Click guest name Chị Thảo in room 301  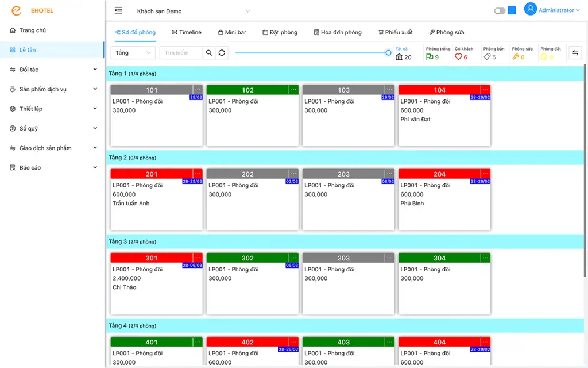coord(124,287)
